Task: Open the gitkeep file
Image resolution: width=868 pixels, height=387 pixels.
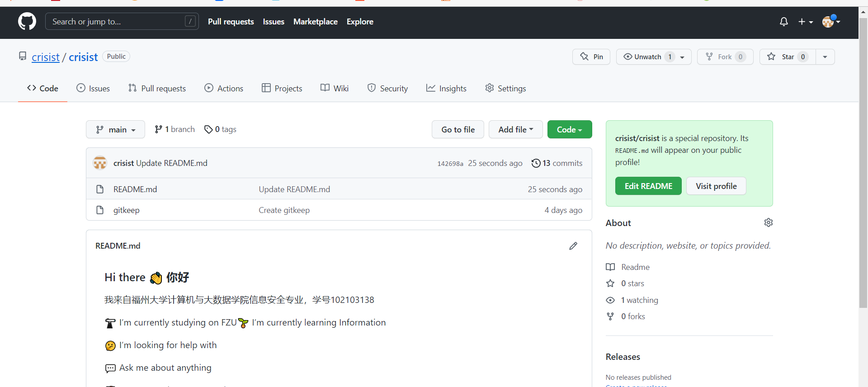Action: [x=127, y=210]
